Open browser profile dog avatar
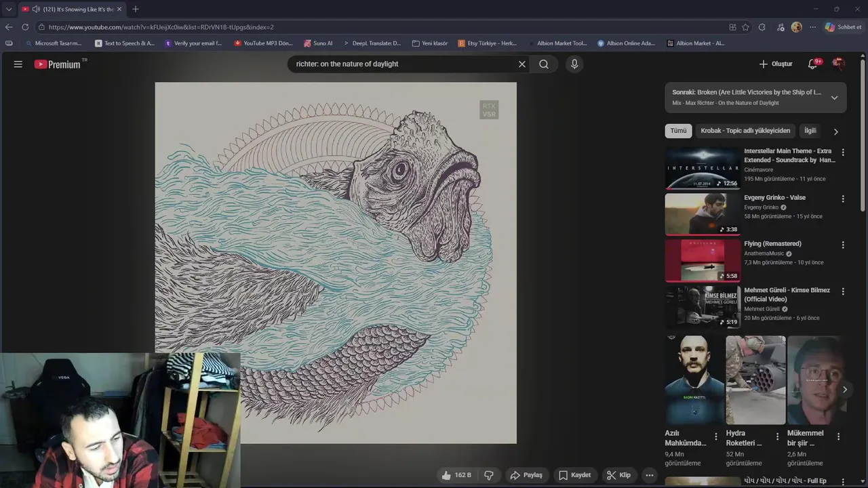Screen dimensions: 868x488 click(796, 27)
